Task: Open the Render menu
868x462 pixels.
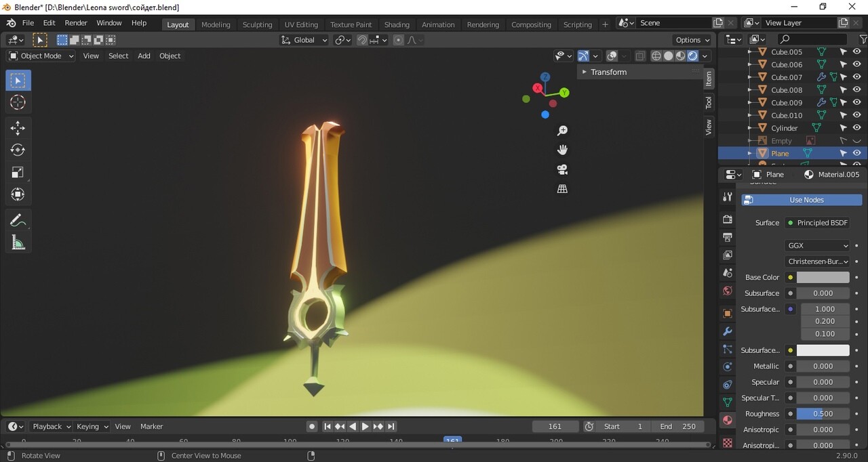Action: (x=76, y=23)
